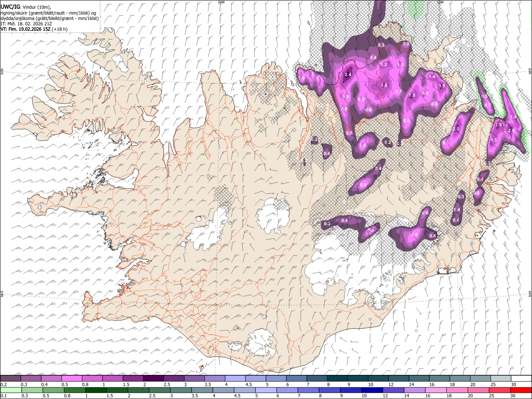This screenshot has height=399, width=532.
Task: Pick the light purple bottom-row swatch labeled 14
Action: (414, 390)
